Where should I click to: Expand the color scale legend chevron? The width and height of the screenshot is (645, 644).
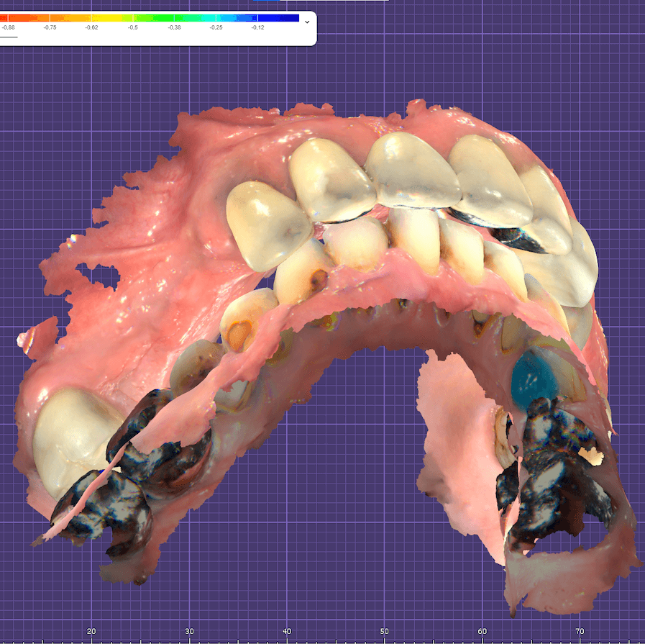tap(308, 22)
